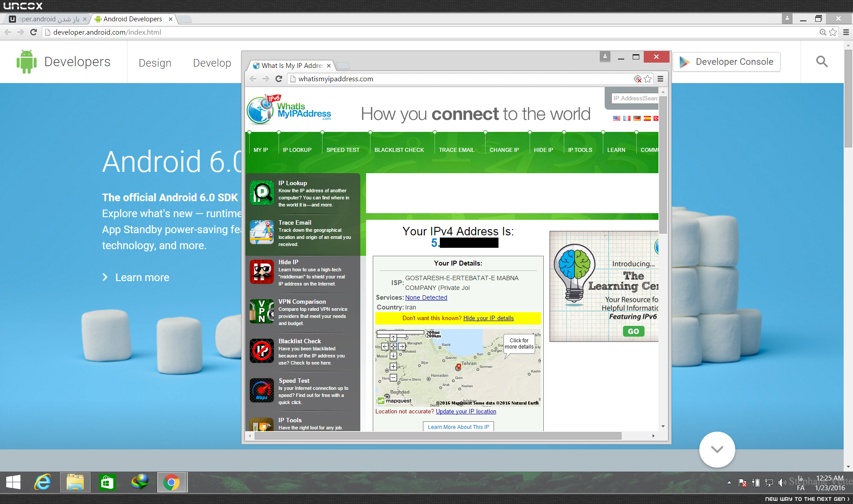Select the German flag language icon
Image resolution: width=853 pixels, height=504 pixels.
637,118
